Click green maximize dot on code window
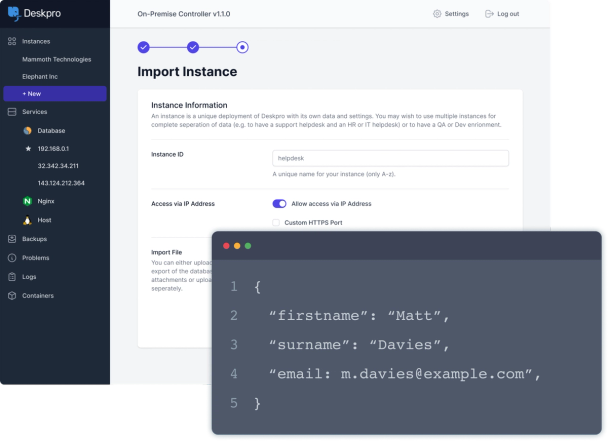Screen dimensions: 608x441 pyautogui.click(x=248, y=246)
